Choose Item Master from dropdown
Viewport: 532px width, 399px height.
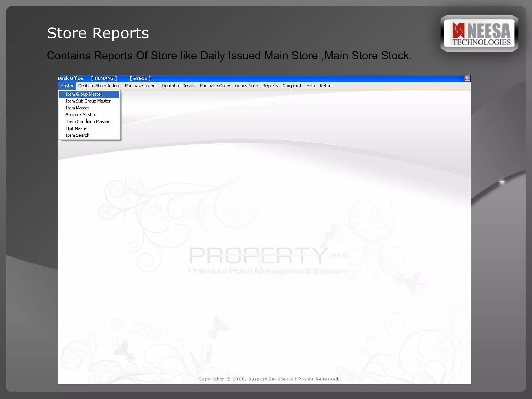coord(89,108)
